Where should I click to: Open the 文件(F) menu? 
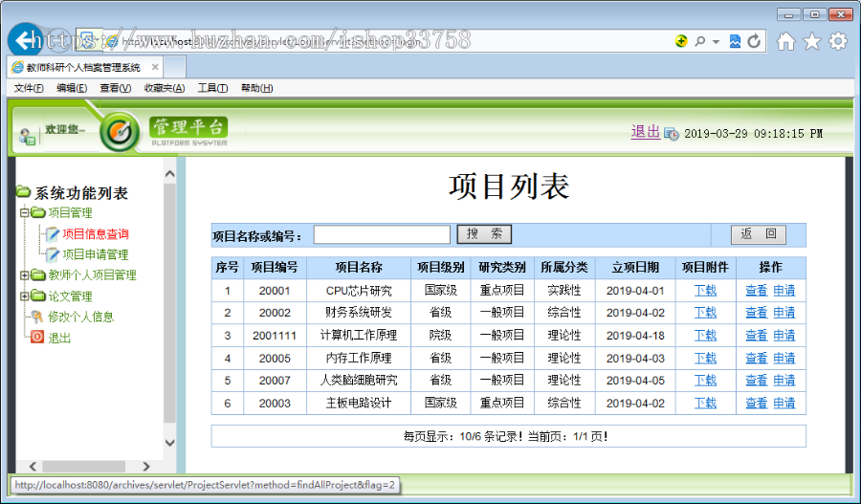[x=29, y=88]
